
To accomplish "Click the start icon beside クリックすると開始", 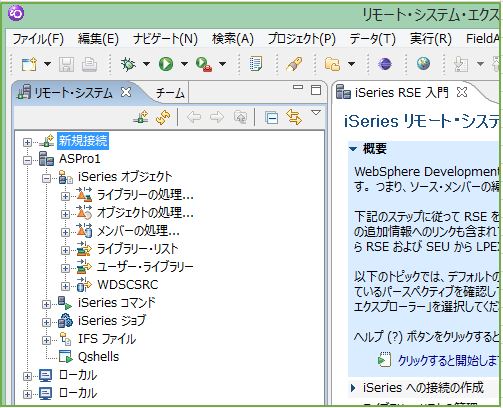I will [384, 360].
